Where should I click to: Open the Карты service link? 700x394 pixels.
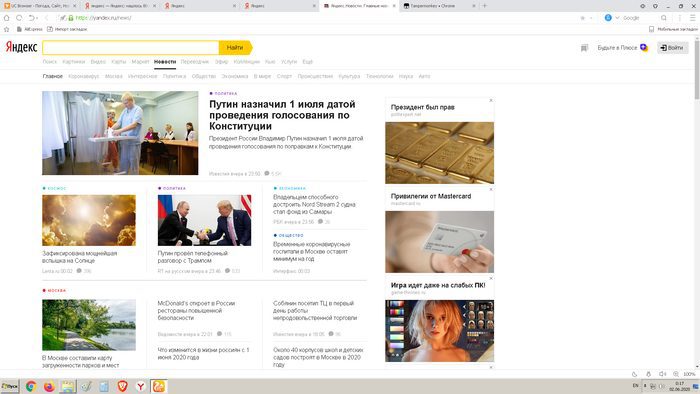tap(119, 62)
